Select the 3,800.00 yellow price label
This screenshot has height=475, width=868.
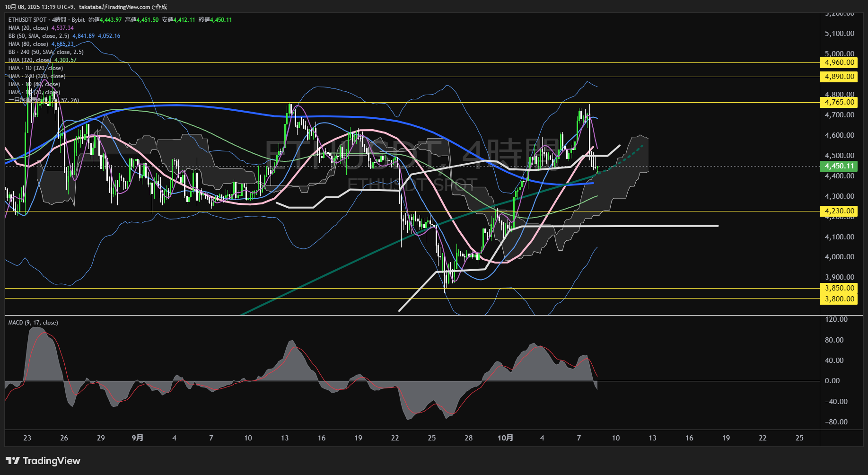click(x=840, y=299)
